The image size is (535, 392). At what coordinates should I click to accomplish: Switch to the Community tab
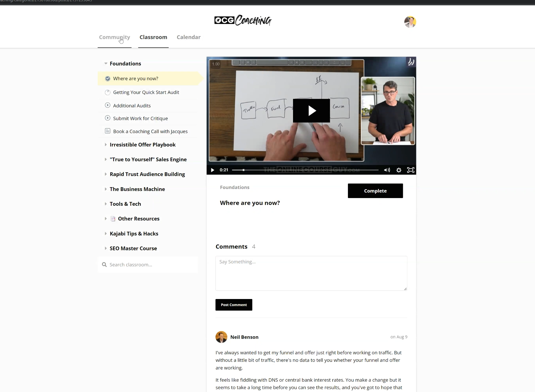(x=114, y=37)
